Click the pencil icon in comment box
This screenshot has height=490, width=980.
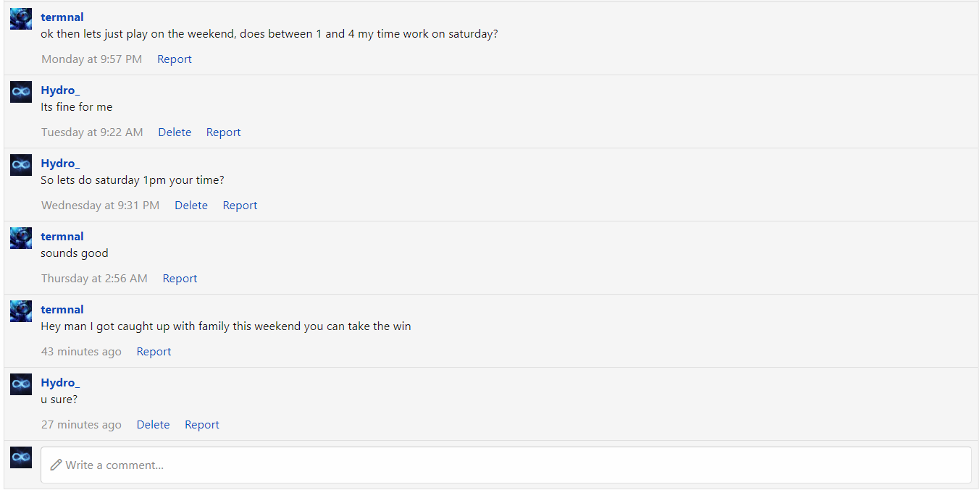56,465
